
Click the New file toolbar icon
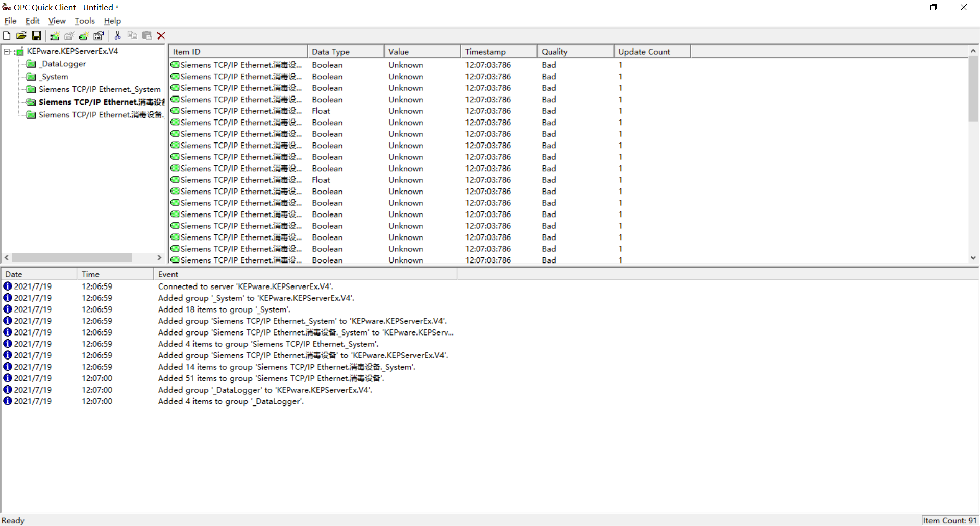coord(7,36)
